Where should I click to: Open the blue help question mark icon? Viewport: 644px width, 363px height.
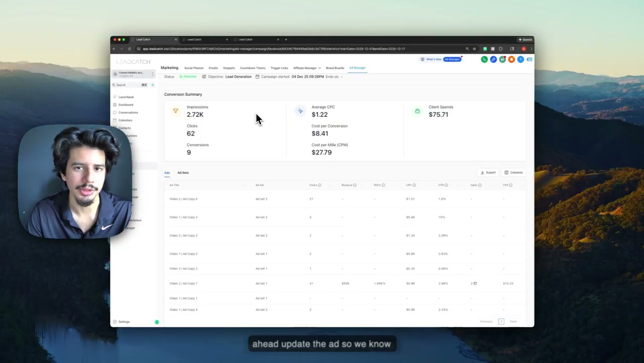pyautogui.click(x=521, y=59)
